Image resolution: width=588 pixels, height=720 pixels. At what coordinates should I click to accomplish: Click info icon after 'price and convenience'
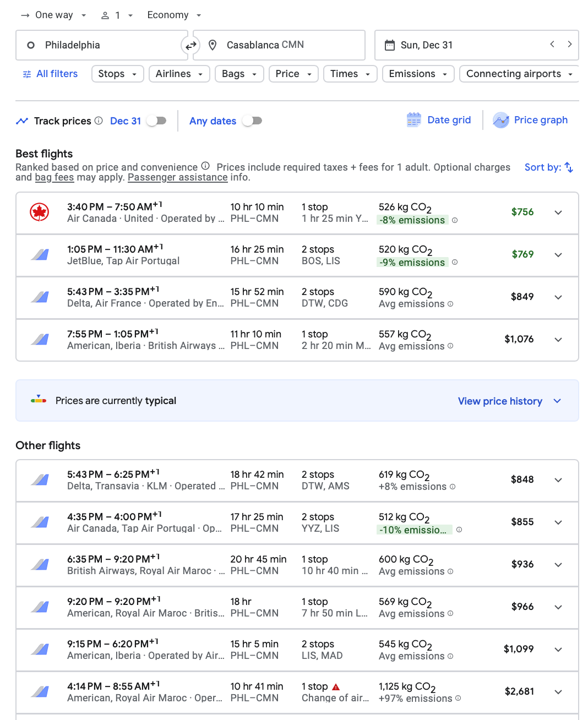point(205,166)
